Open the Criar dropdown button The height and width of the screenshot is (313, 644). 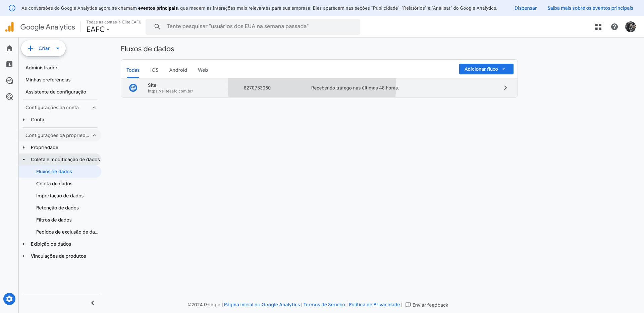(44, 48)
